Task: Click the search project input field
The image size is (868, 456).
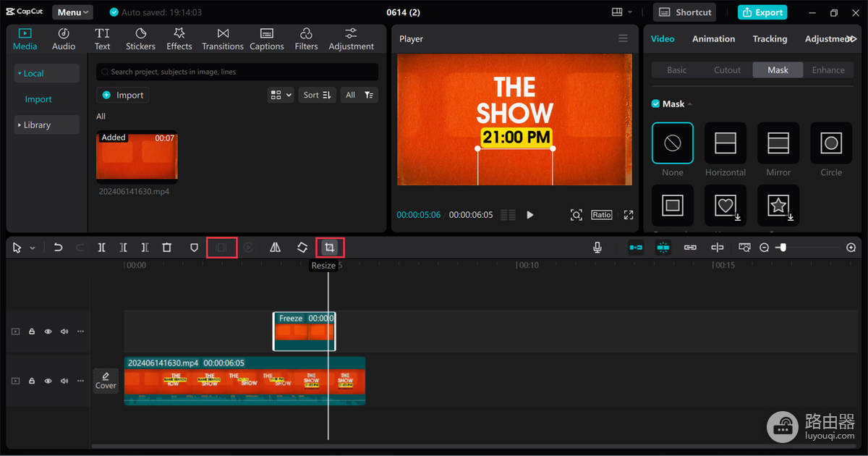Action: click(x=237, y=72)
